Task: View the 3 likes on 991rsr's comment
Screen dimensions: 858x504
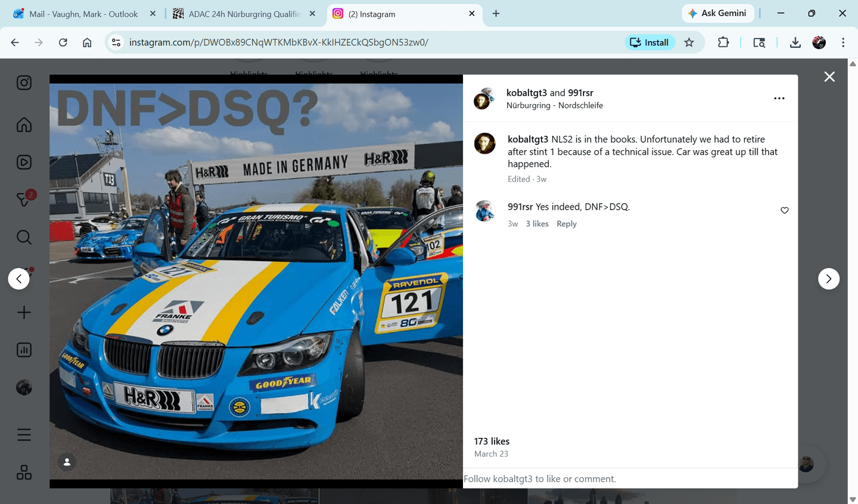Action: (x=537, y=223)
